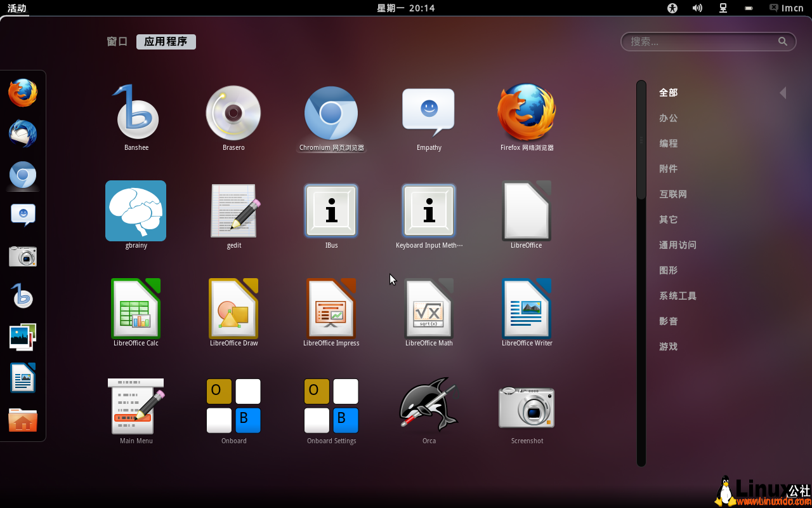Start the Chromium web browser
This screenshot has width=812, height=508.
[331, 114]
